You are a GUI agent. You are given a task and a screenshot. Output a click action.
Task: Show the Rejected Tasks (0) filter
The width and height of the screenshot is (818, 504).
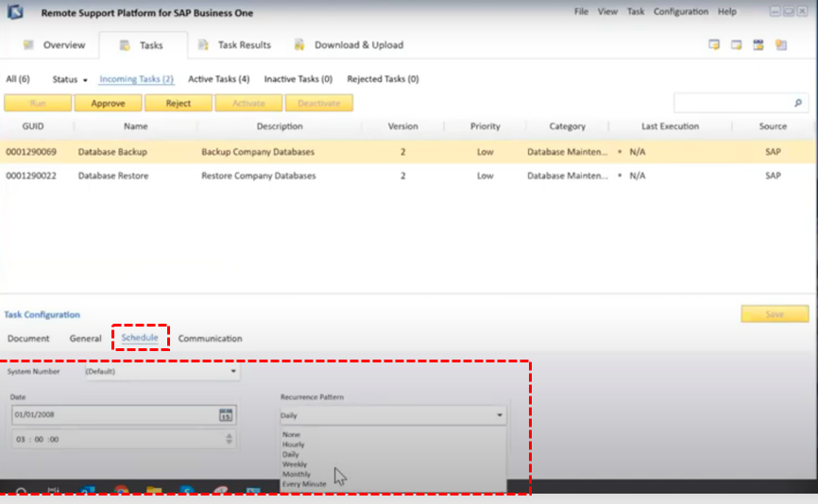pos(383,79)
